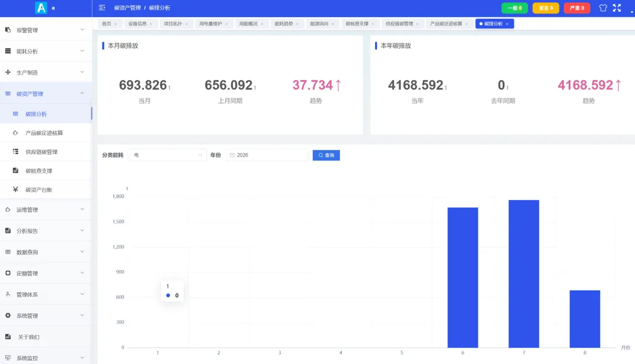Click the 管理体系 person icon

(8, 295)
